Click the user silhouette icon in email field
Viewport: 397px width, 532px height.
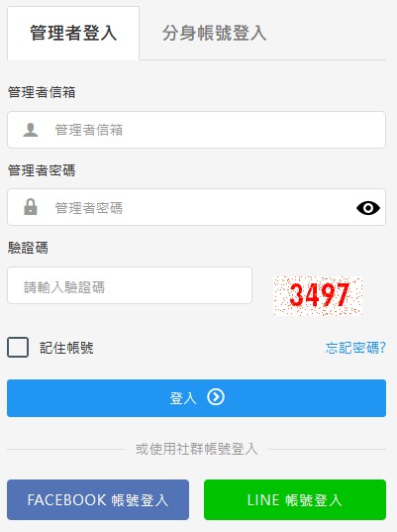tap(31, 130)
